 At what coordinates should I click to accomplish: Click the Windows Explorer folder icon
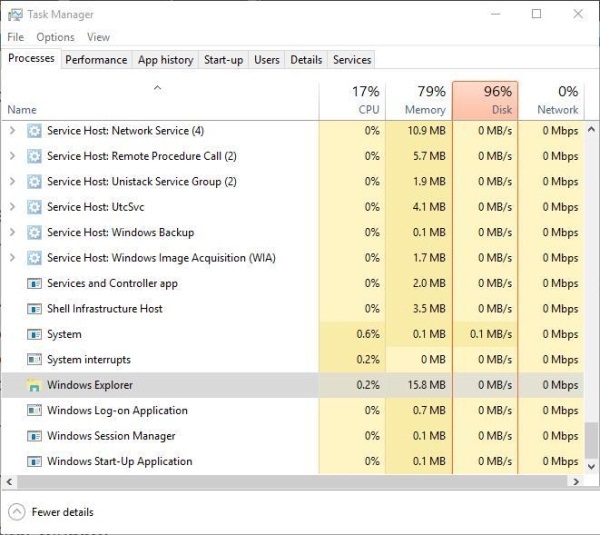[34, 385]
